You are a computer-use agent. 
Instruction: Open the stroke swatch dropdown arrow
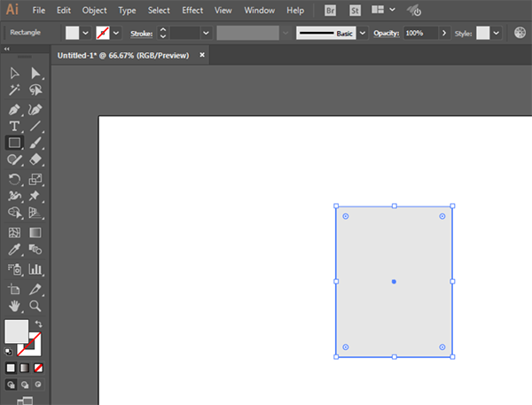click(x=116, y=33)
